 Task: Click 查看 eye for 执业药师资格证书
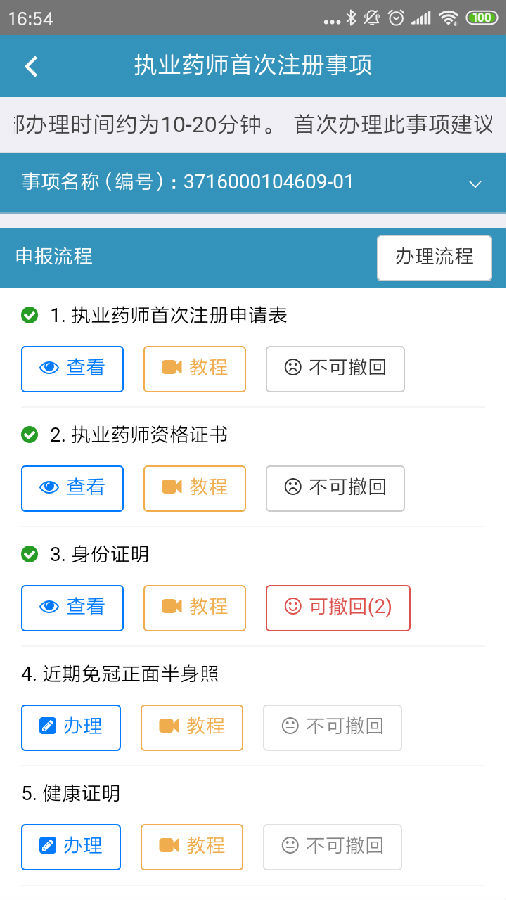click(72, 488)
